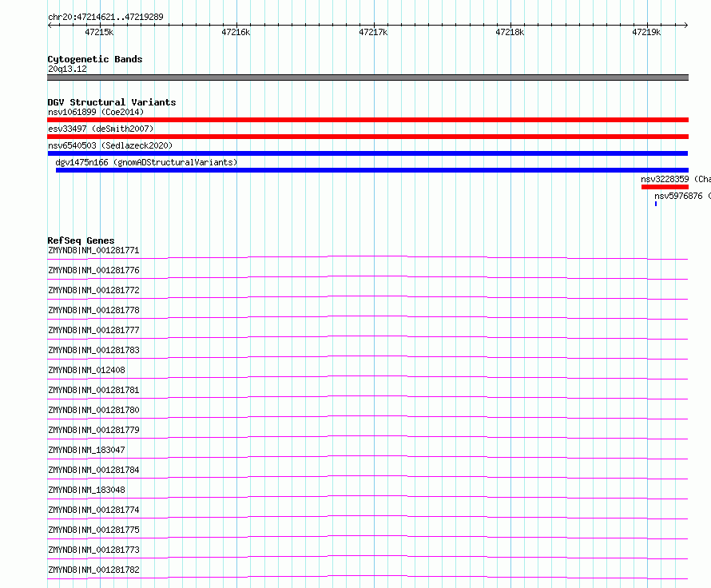Click the short red nsv3228359 bar
The width and height of the screenshot is (711, 588).
click(x=665, y=187)
